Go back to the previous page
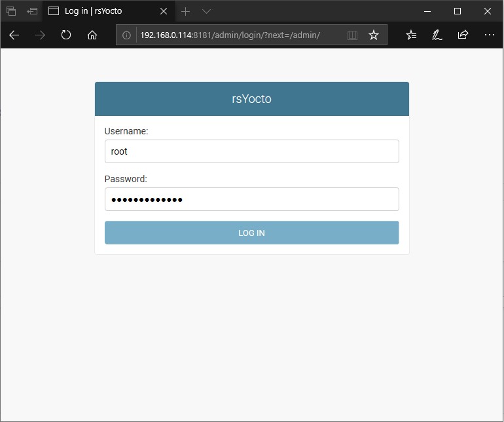The width and height of the screenshot is (504, 422). click(x=14, y=35)
